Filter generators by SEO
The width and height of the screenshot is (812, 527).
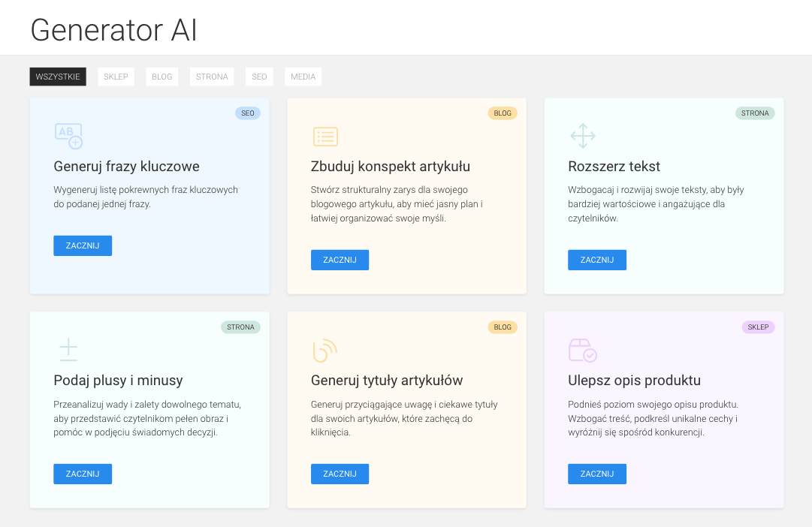pyautogui.click(x=259, y=76)
